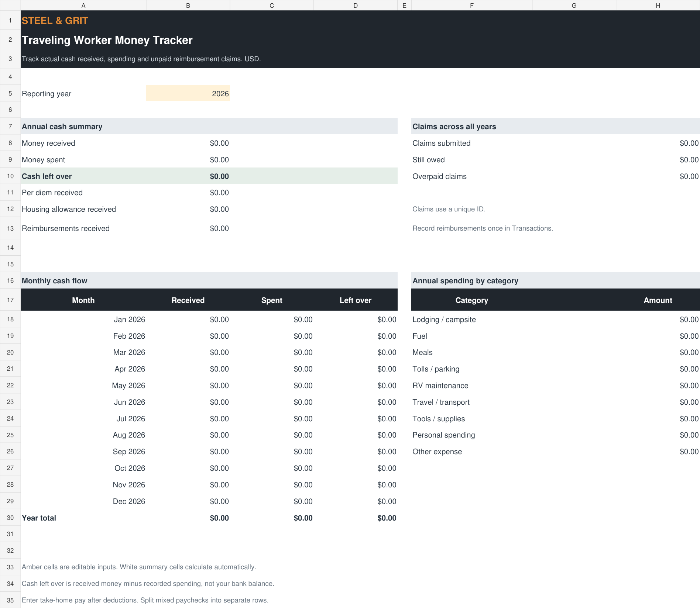Select the Tools / supplies category

tap(439, 419)
